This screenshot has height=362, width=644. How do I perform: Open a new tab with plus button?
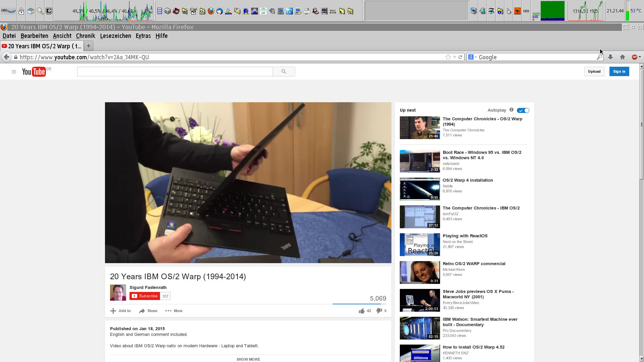[x=89, y=46]
